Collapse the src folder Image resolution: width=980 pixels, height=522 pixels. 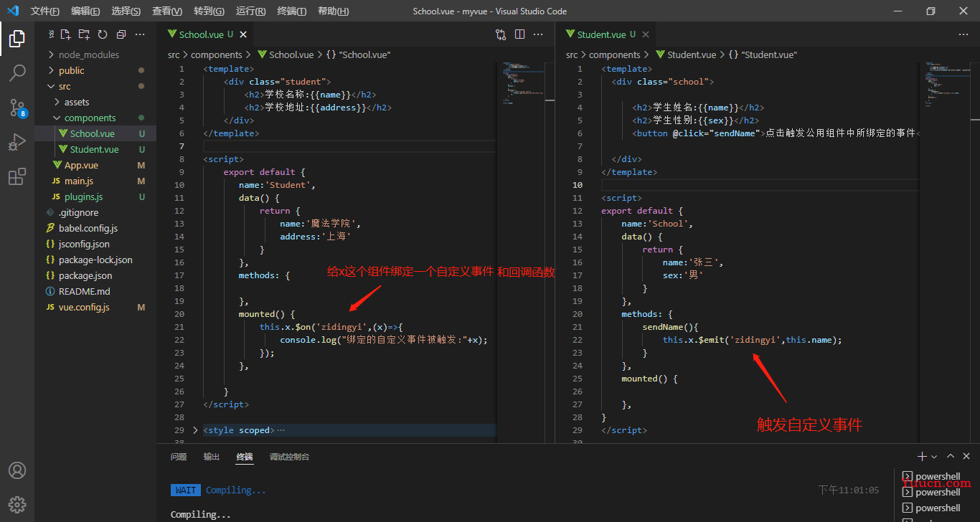[x=95, y=86]
